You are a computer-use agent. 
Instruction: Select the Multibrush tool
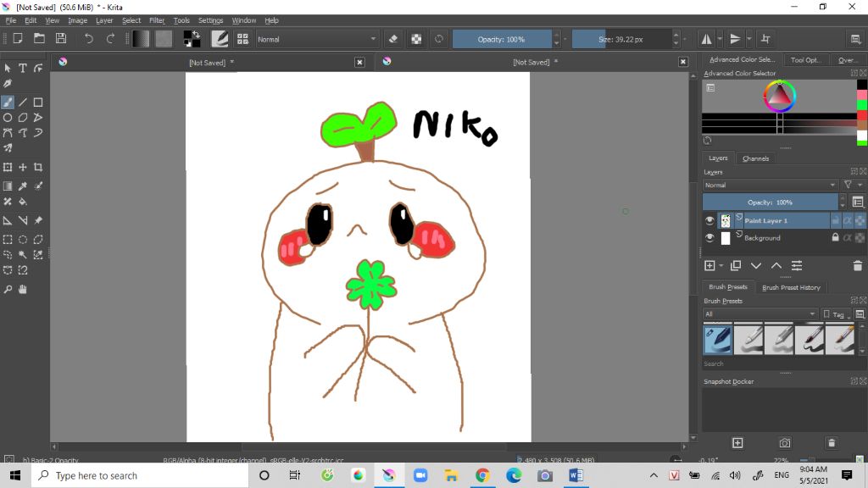(8, 147)
